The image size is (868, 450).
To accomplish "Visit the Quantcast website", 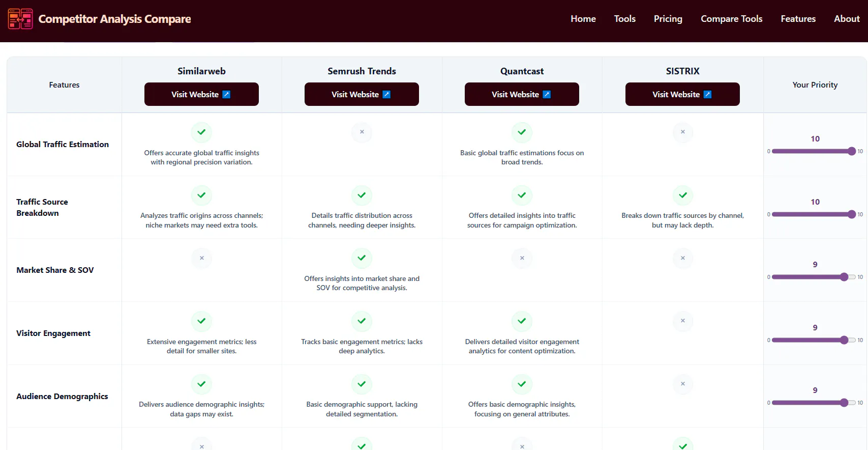I will (522, 94).
